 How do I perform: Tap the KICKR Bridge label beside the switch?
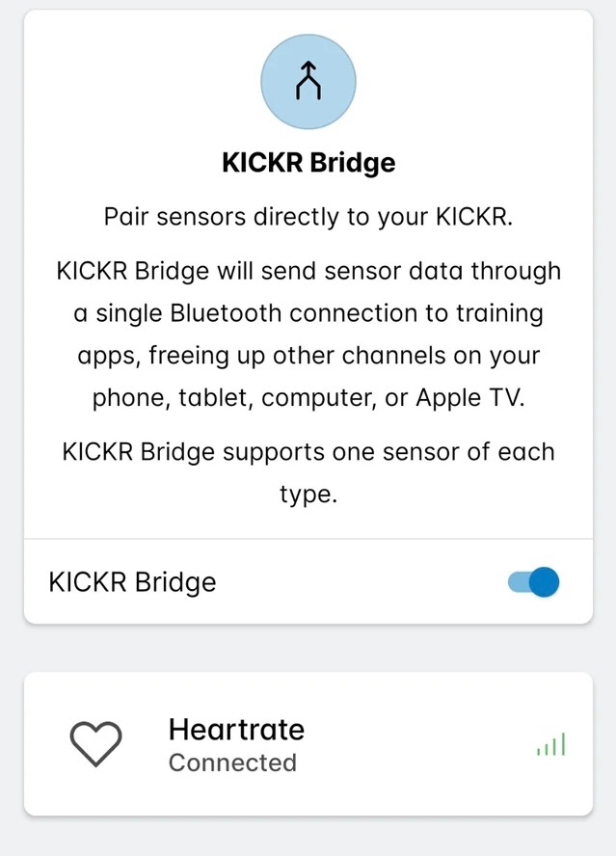tap(132, 582)
